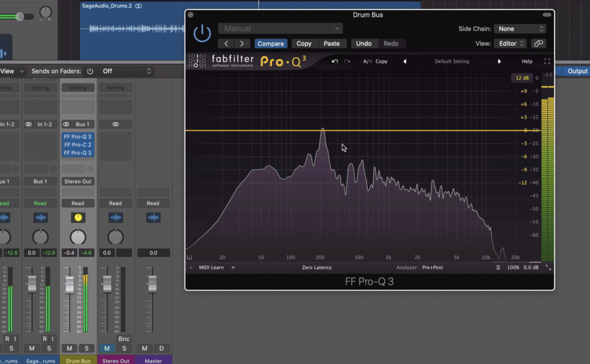Solo the Stereo Out channel
The width and height of the screenshot is (590, 364).
click(124, 348)
